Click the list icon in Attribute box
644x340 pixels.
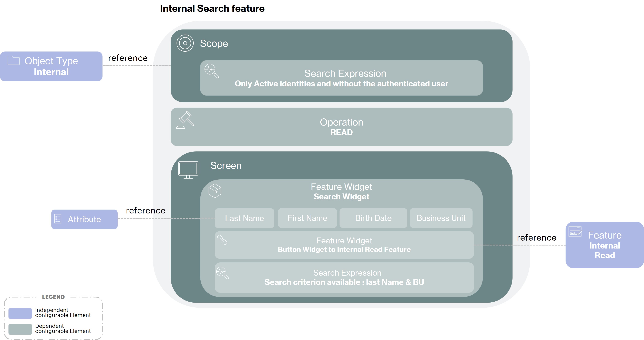pos(58,219)
